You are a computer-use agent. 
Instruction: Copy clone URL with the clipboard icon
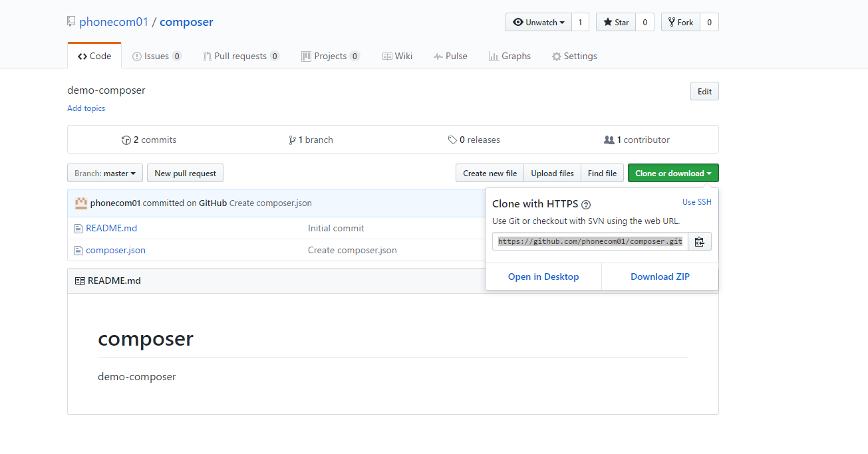(x=699, y=241)
